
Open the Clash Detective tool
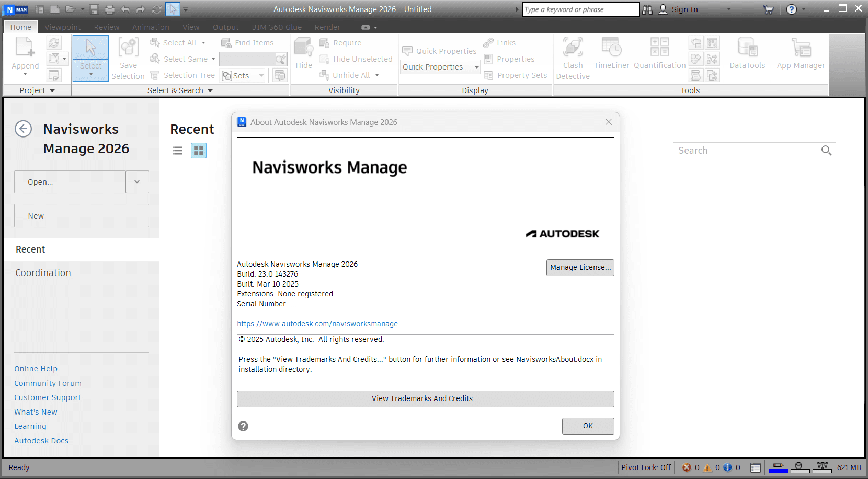click(573, 58)
